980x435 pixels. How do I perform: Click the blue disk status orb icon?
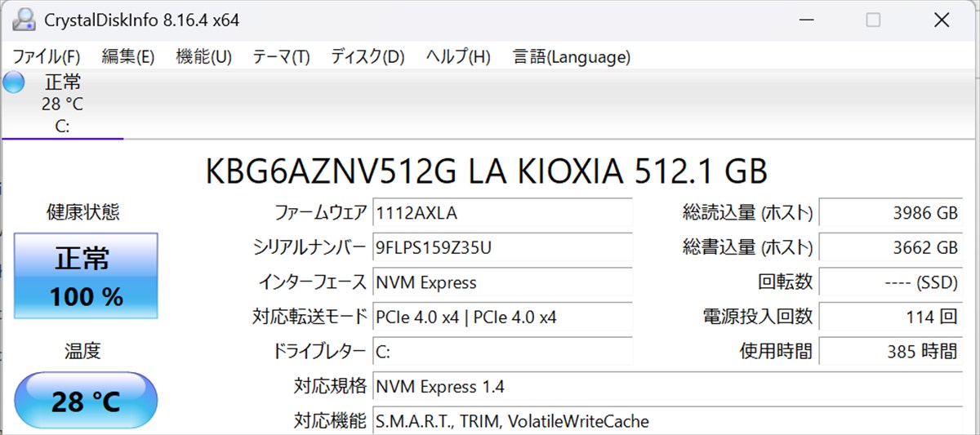[x=15, y=82]
